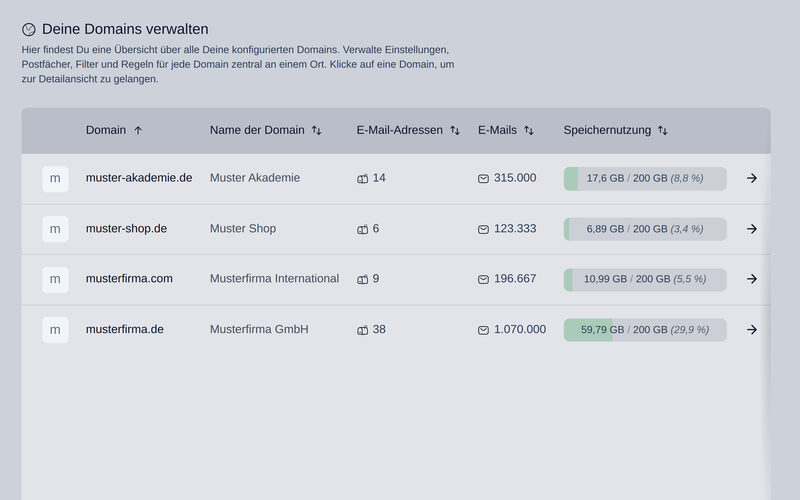The height and width of the screenshot is (500, 800).
Task: Sort by E-Mail-Adressen column arrows
Action: click(x=455, y=131)
